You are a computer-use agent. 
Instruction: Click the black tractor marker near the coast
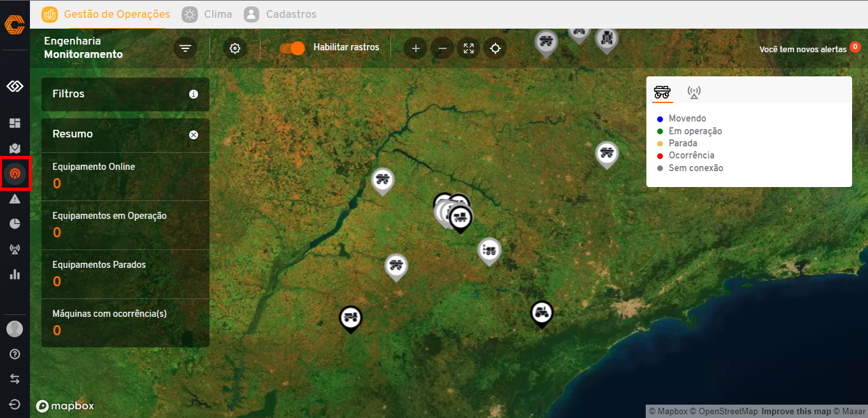click(x=541, y=314)
